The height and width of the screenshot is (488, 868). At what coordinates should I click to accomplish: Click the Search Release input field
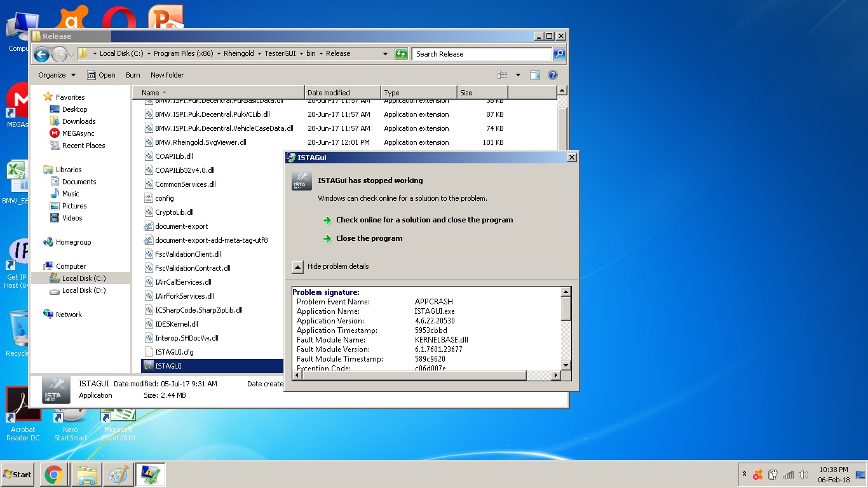(482, 54)
